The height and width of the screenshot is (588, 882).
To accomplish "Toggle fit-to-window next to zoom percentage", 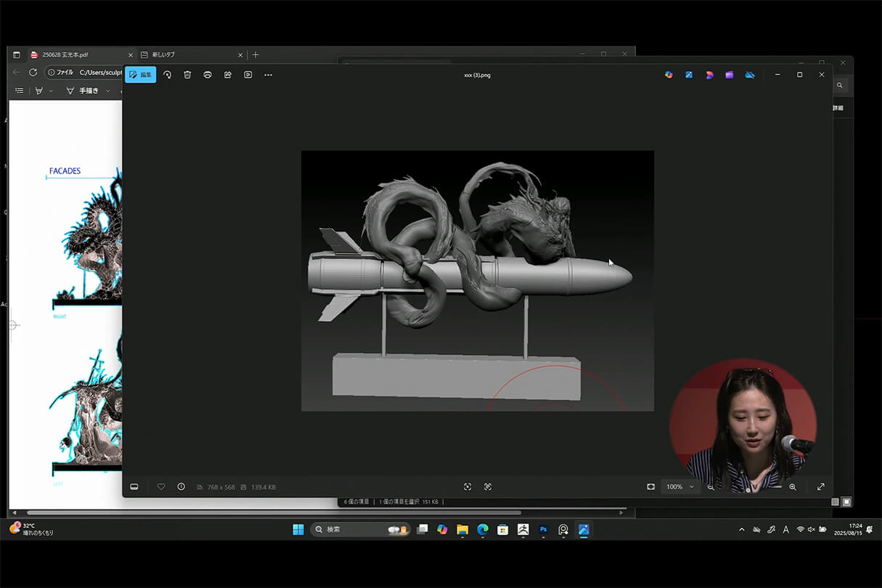I will [x=650, y=486].
